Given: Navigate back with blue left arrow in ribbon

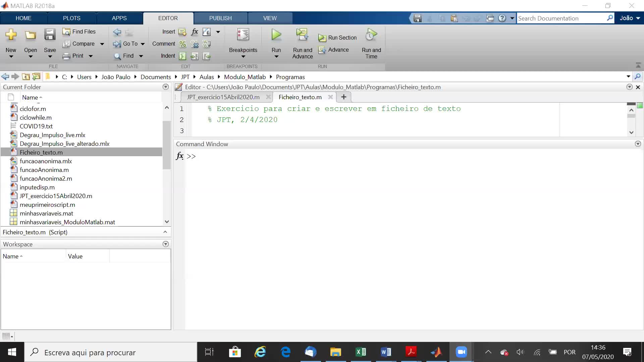Looking at the screenshot, I should 117,32.
